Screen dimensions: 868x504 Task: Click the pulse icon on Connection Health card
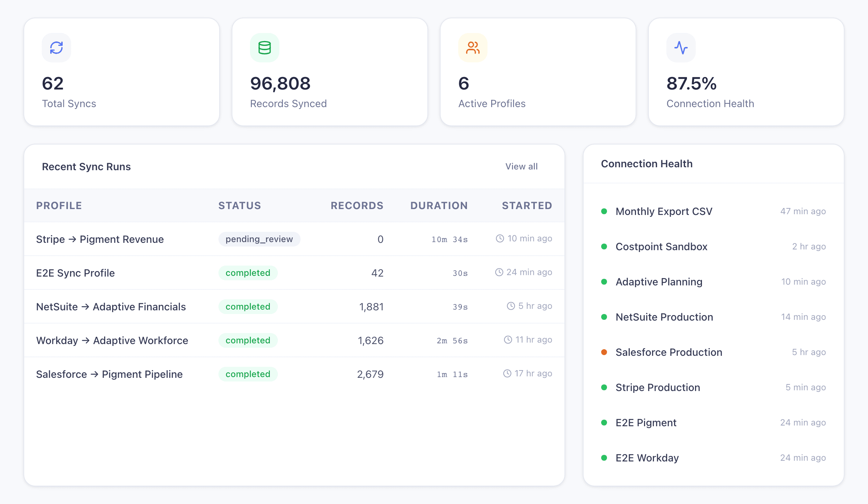681,47
